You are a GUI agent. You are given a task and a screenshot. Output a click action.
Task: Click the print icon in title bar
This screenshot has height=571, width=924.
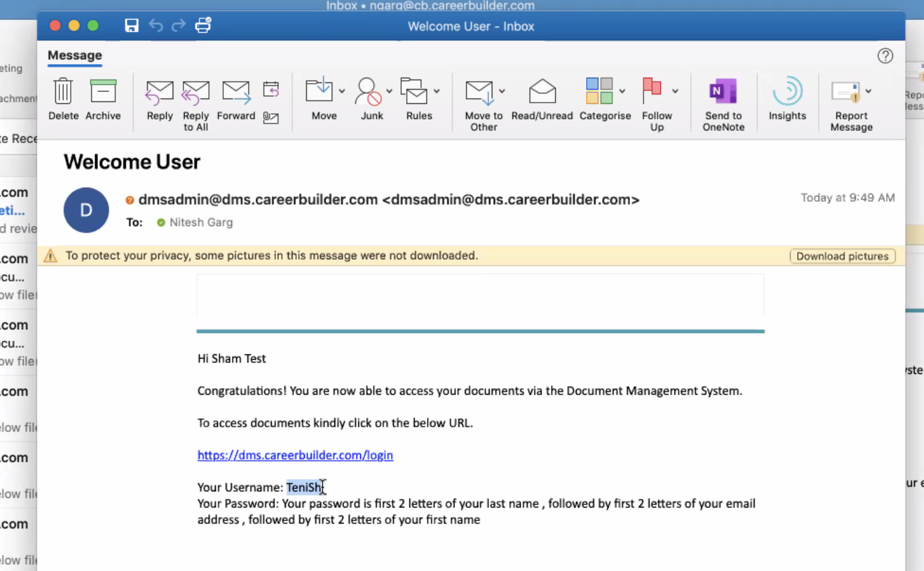click(x=202, y=26)
